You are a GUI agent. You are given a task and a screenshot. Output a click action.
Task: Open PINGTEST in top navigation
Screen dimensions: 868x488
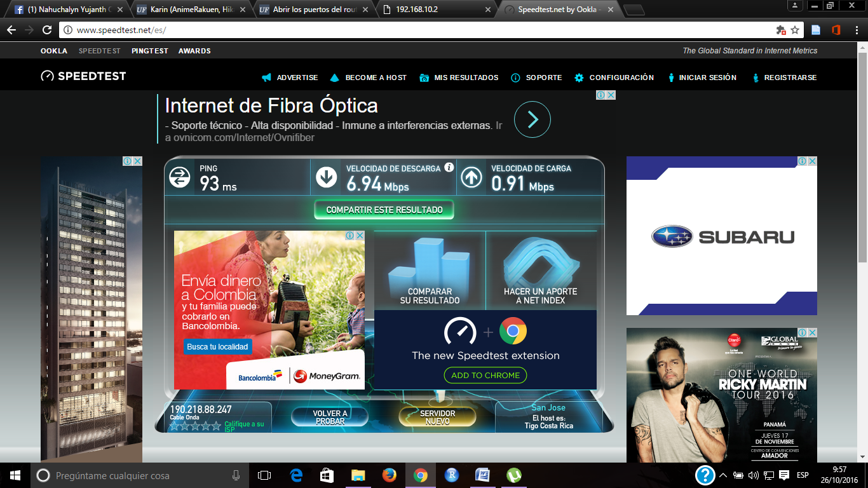tap(150, 51)
